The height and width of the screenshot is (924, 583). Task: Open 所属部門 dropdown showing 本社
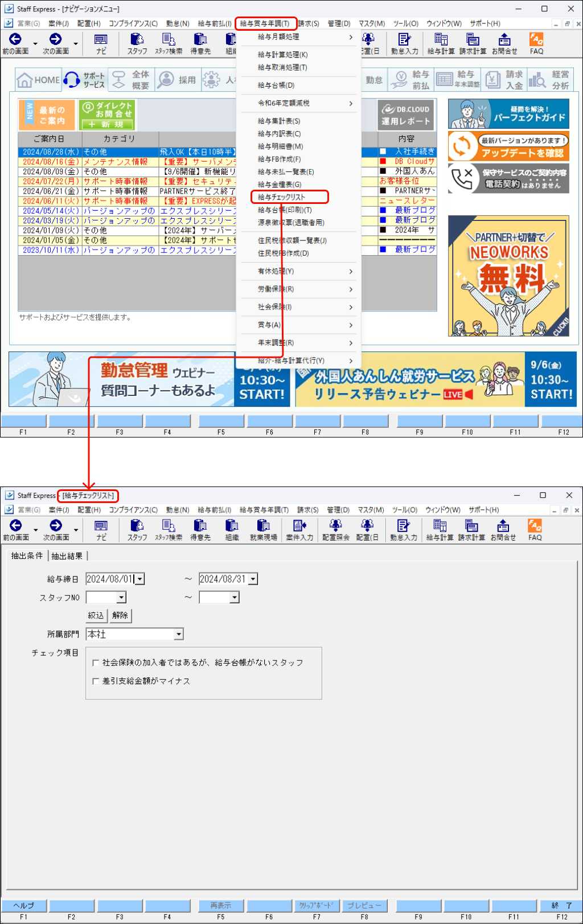click(179, 634)
